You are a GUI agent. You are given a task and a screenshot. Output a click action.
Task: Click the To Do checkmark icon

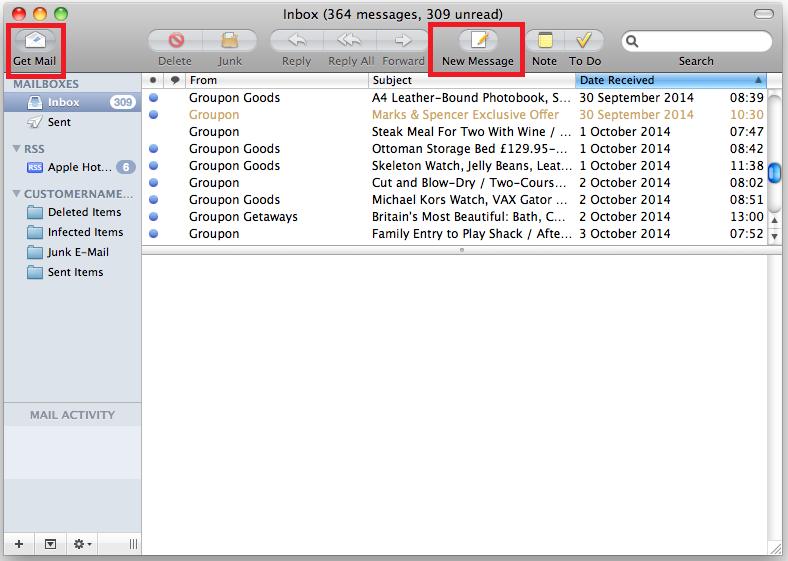[585, 41]
